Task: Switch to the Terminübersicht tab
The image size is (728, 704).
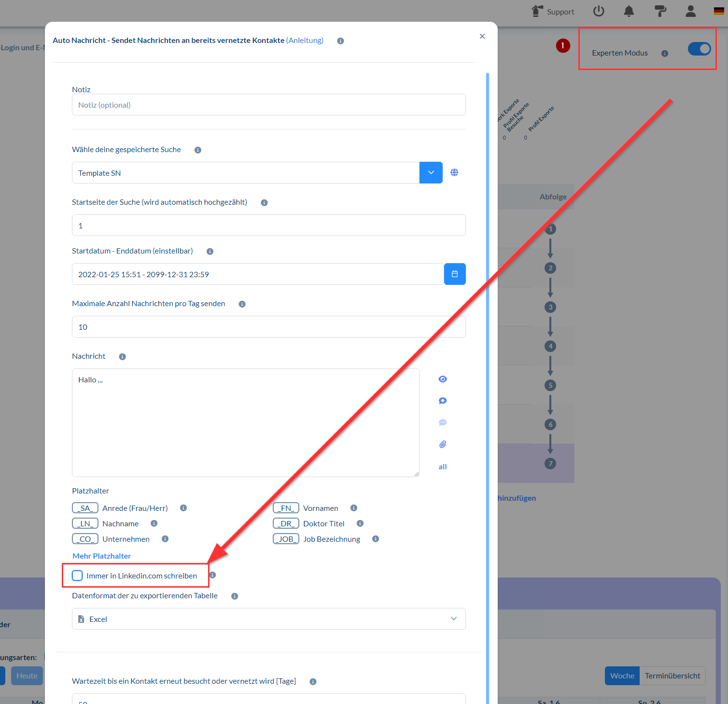Action: coord(672,676)
